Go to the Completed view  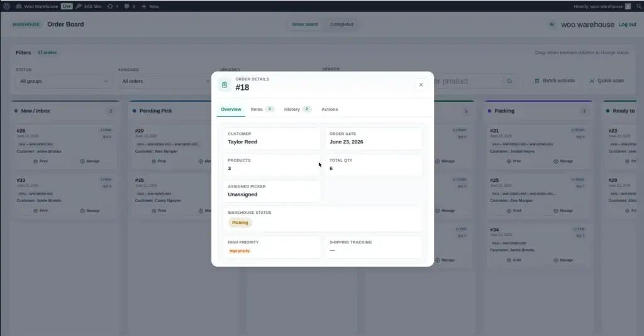(x=341, y=25)
